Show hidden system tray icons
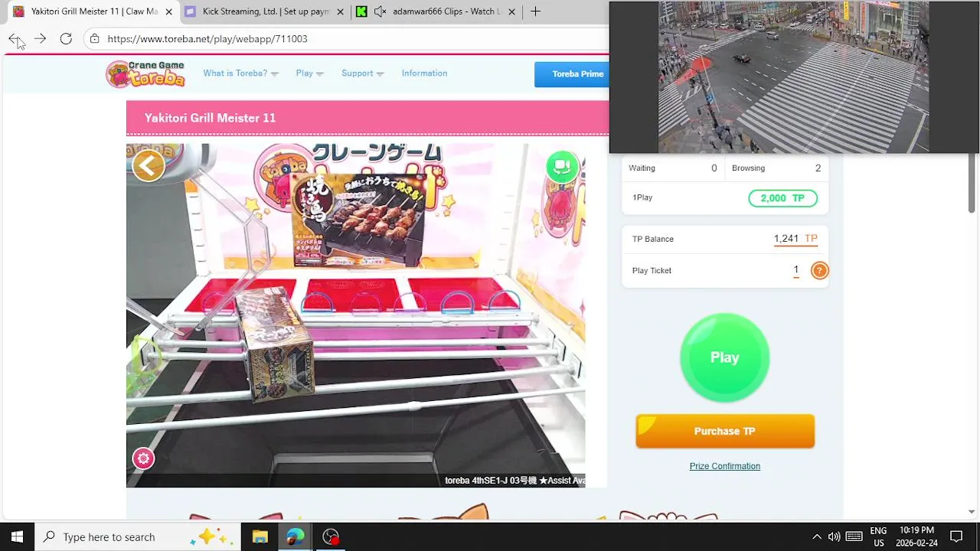 click(x=816, y=536)
